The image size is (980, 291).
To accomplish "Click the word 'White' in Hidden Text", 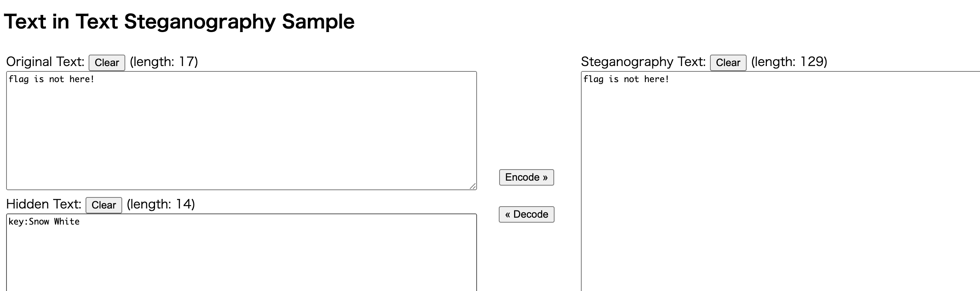I will pyautogui.click(x=67, y=222).
